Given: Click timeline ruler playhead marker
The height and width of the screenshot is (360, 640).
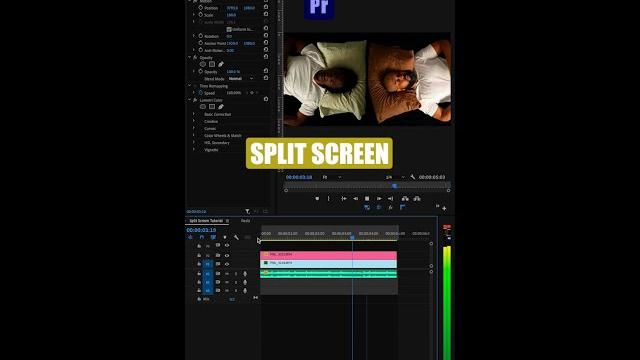Looking at the screenshot, I should click(352, 237).
